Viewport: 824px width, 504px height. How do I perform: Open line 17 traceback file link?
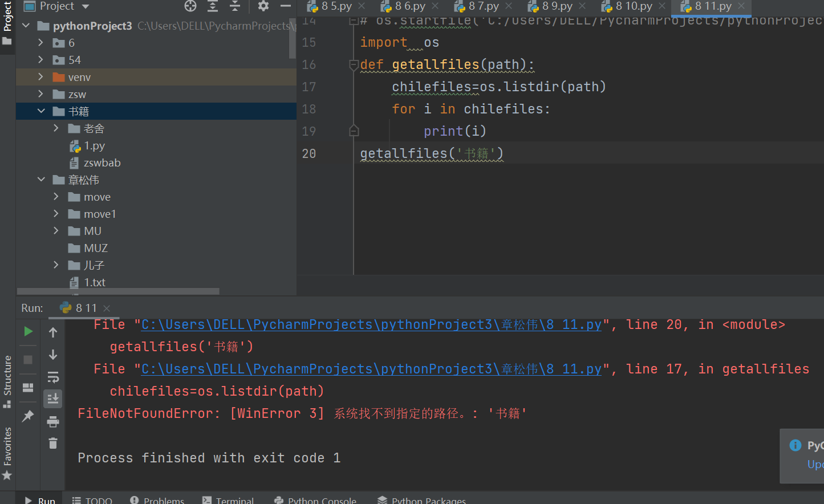tap(371, 369)
